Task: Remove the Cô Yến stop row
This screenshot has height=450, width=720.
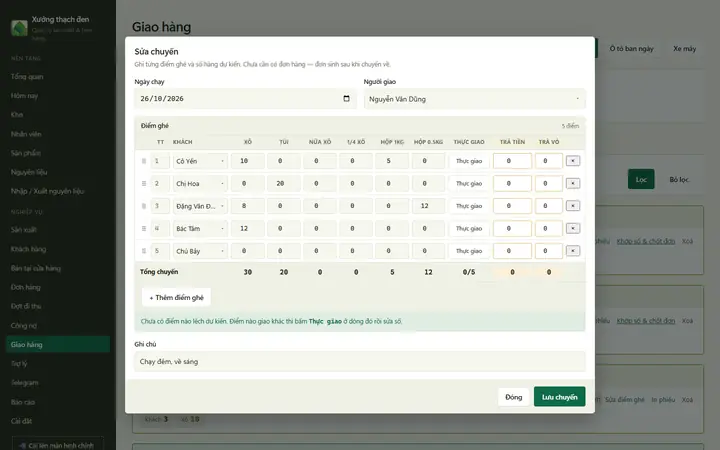Action: point(573,161)
